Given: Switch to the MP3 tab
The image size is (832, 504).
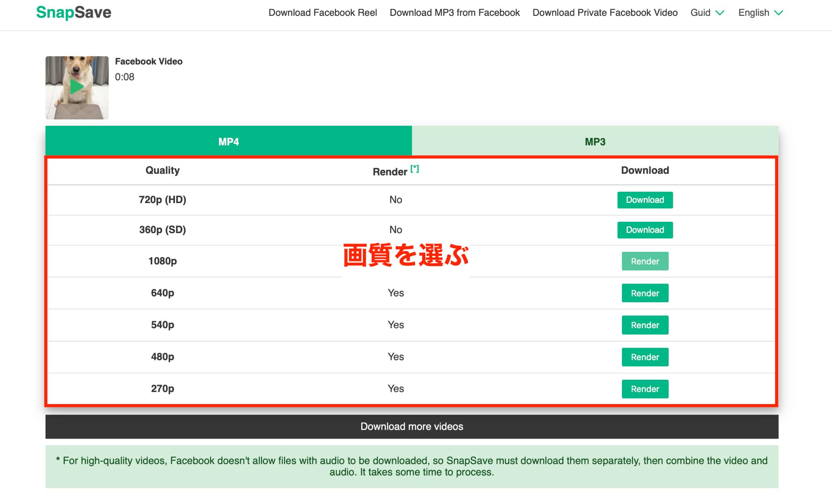Looking at the screenshot, I should (595, 141).
